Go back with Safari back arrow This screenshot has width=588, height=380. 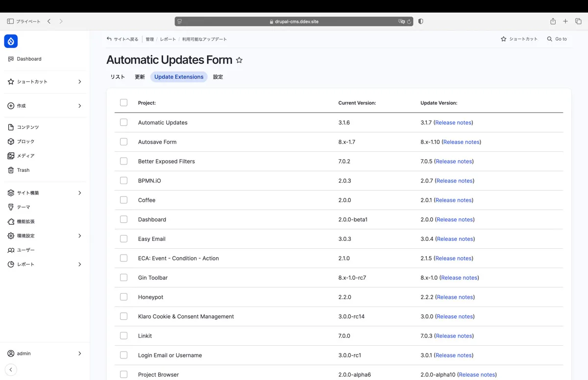(x=49, y=22)
